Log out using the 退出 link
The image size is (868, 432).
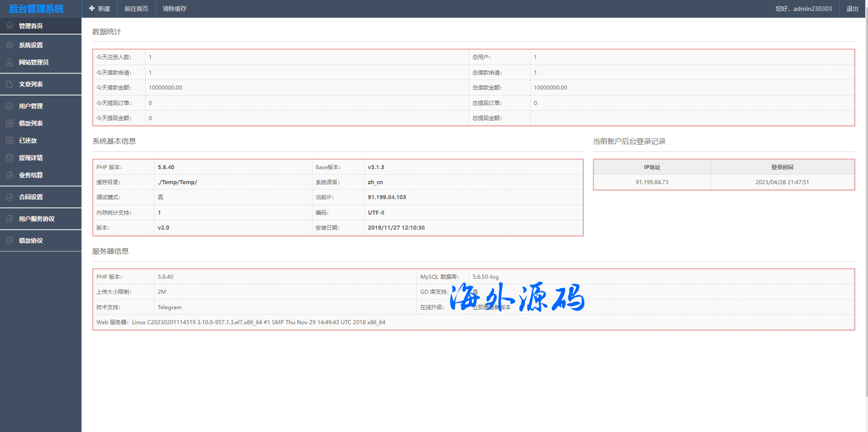point(852,9)
